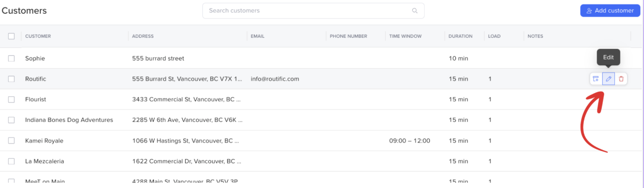Sort by the Duration column header
644x188 pixels.
(460, 36)
